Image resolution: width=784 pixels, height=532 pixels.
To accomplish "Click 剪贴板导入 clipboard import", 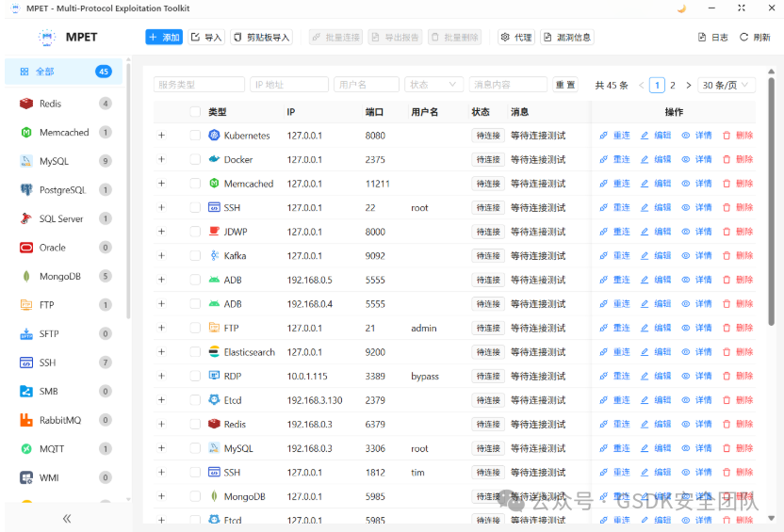I will coord(262,37).
